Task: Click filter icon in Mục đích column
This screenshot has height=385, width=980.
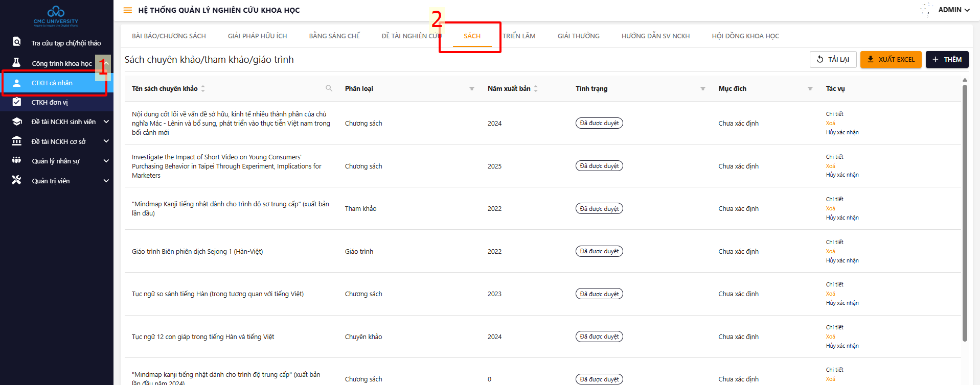Action: pos(810,89)
